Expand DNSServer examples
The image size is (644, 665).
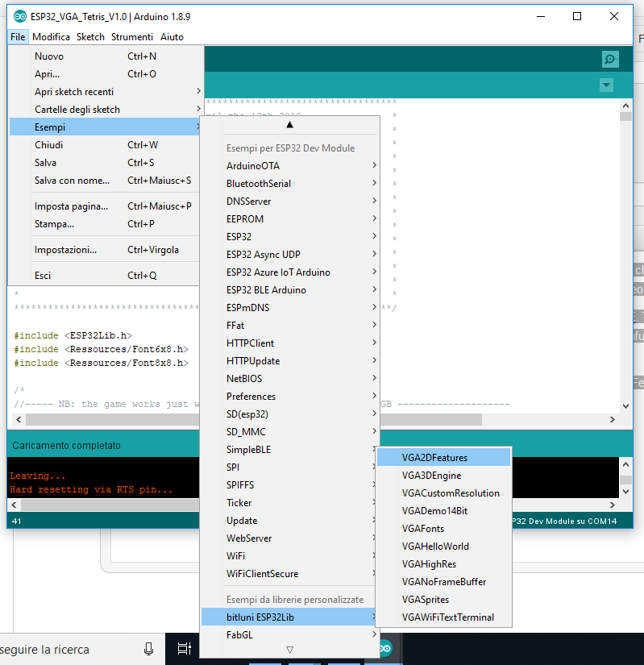coord(290,202)
